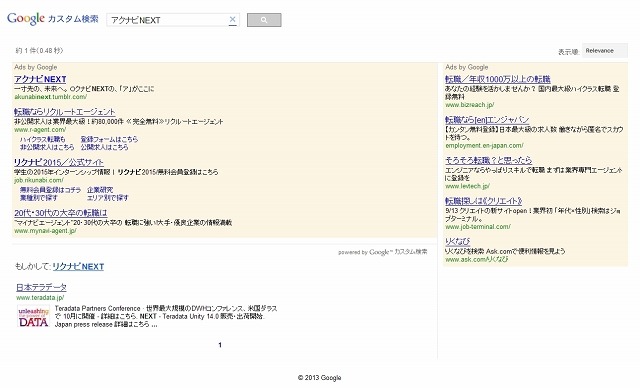Viewport: 640px width, 388px height.
Task: Click www.ask.com/りくなび URL
Action: (476, 259)
